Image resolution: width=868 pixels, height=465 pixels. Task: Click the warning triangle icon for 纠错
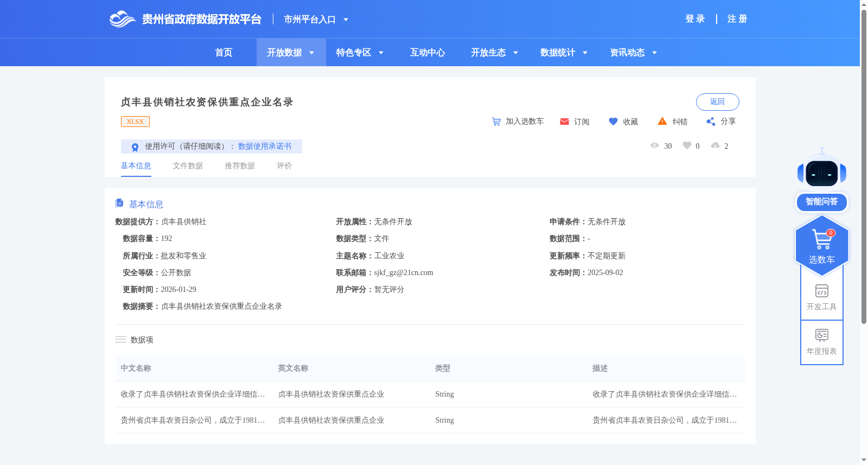point(662,121)
